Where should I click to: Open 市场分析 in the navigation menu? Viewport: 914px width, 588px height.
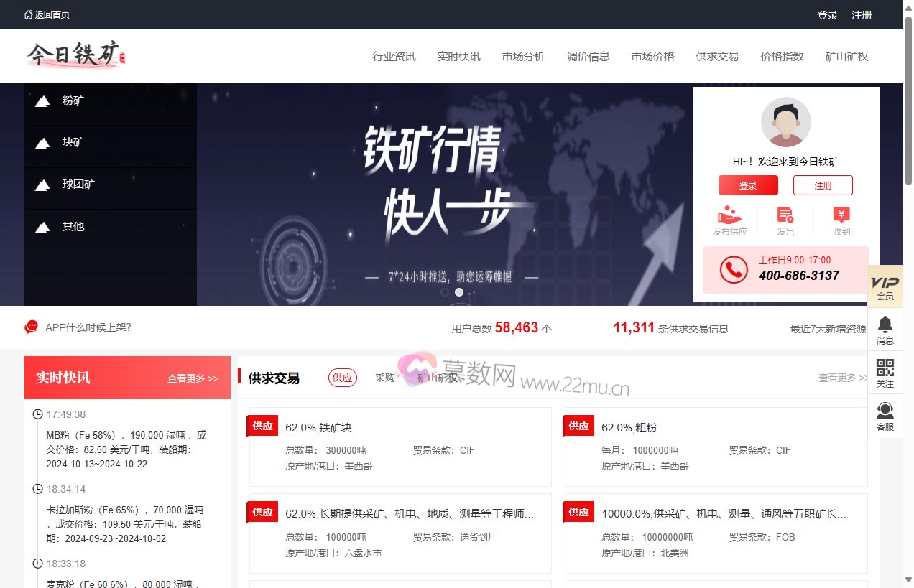pyautogui.click(x=523, y=56)
